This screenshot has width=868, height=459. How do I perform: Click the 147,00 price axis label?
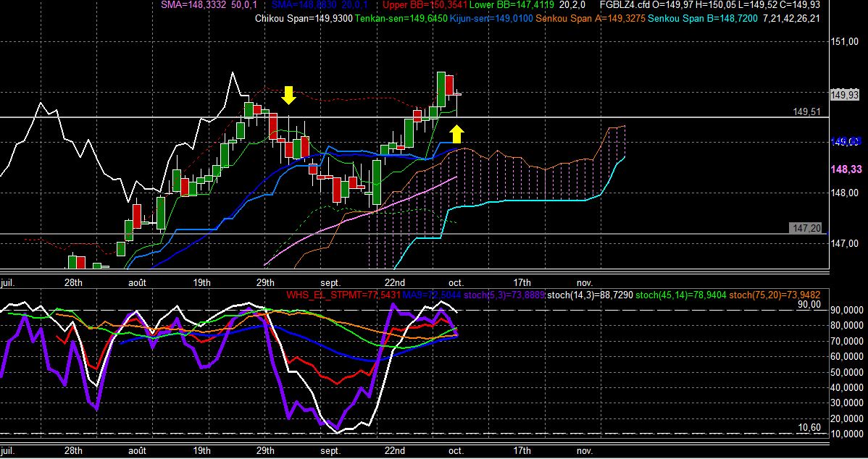843,244
